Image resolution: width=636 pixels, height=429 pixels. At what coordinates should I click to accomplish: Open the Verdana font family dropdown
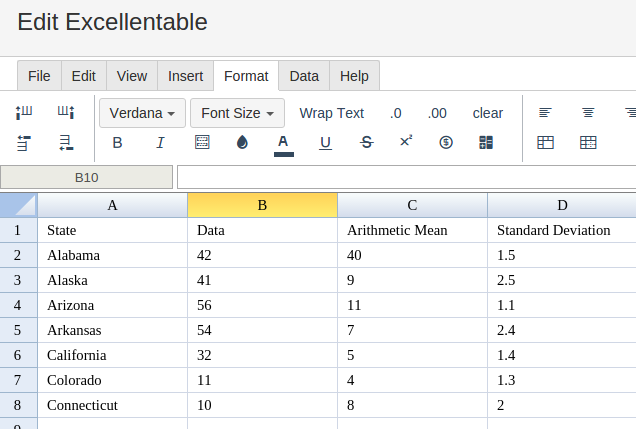142,113
